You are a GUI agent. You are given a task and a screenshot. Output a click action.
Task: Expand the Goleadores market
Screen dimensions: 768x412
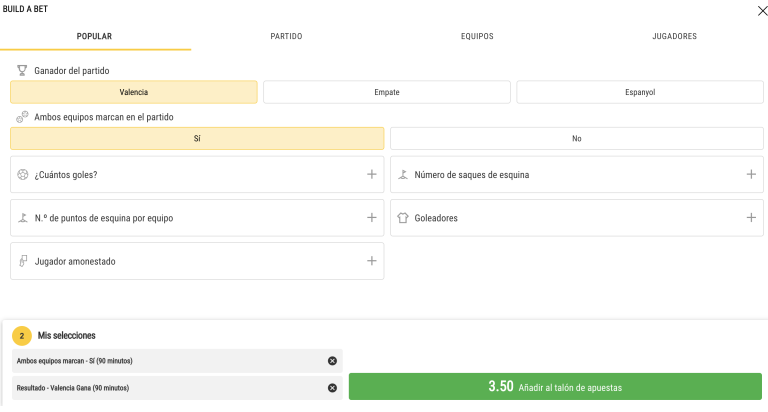click(x=751, y=218)
